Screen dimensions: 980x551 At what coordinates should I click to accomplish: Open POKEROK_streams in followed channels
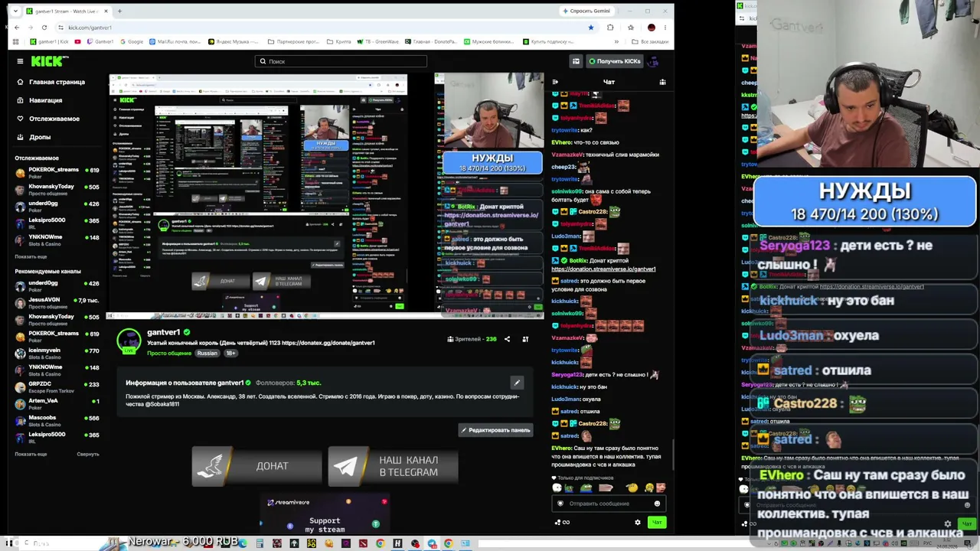(x=57, y=172)
